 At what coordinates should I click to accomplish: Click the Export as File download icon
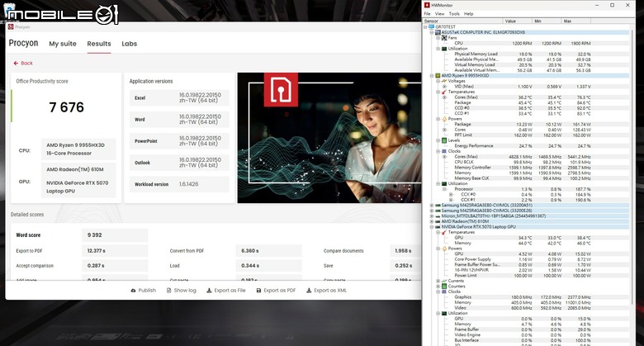click(x=209, y=291)
